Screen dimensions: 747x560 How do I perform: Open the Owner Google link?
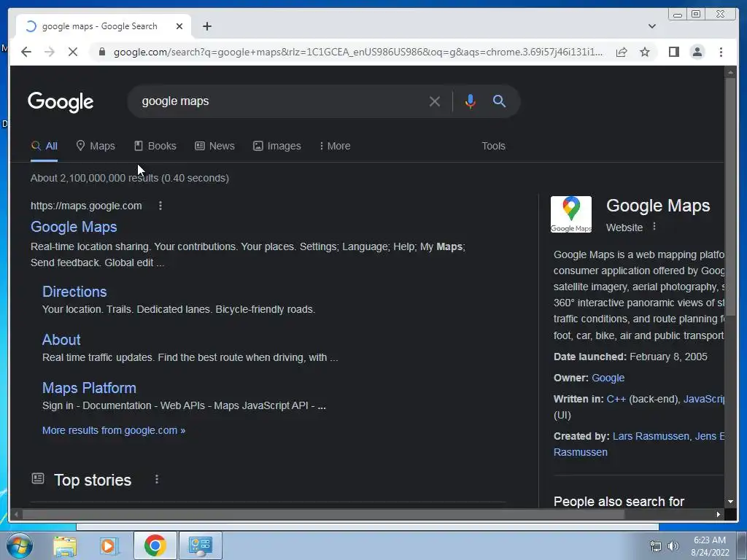pyautogui.click(x=608, y=378)
